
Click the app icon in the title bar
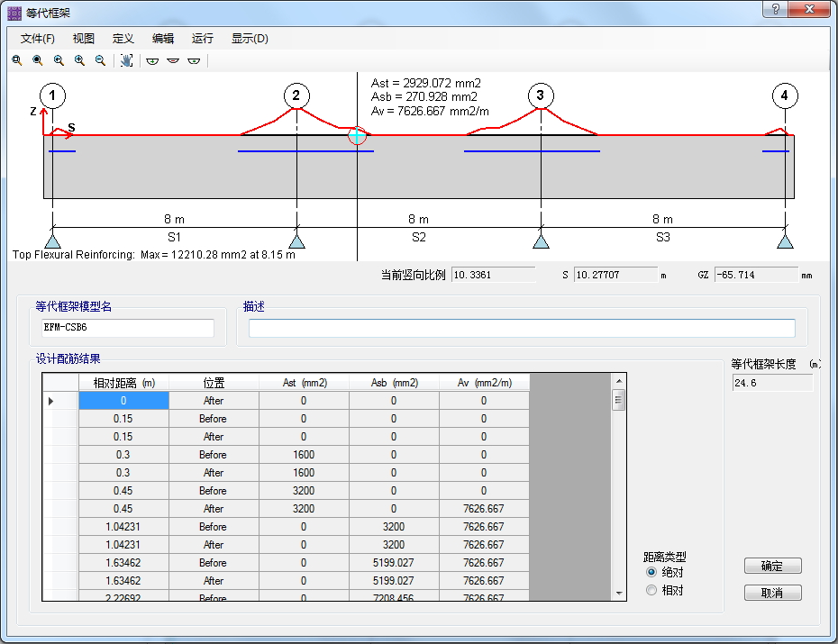coord(14,13)
